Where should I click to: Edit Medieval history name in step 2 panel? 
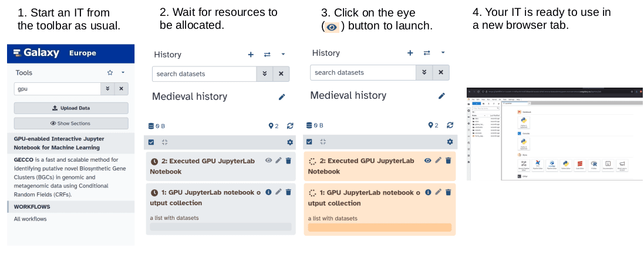pos(282,97)
